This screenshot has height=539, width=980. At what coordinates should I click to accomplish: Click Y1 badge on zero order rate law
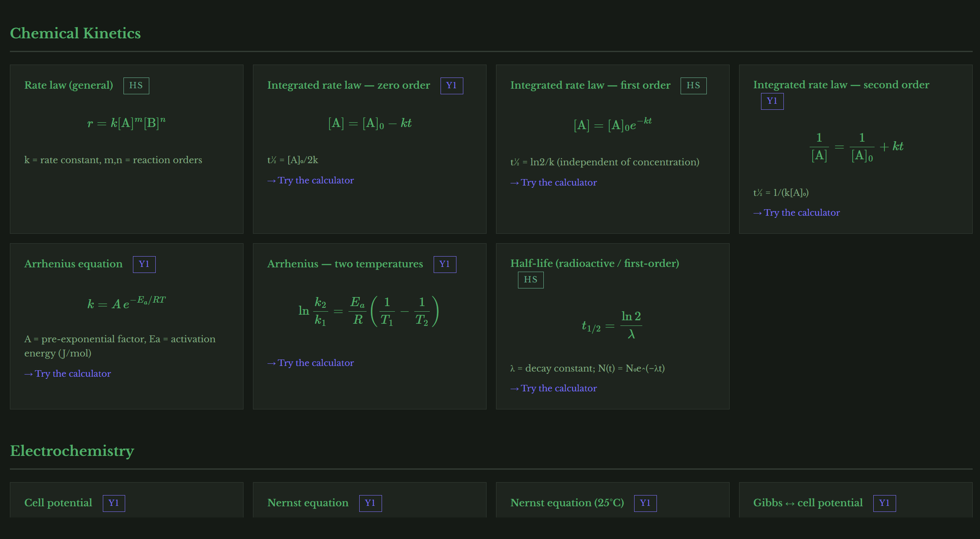pos(452,86)
